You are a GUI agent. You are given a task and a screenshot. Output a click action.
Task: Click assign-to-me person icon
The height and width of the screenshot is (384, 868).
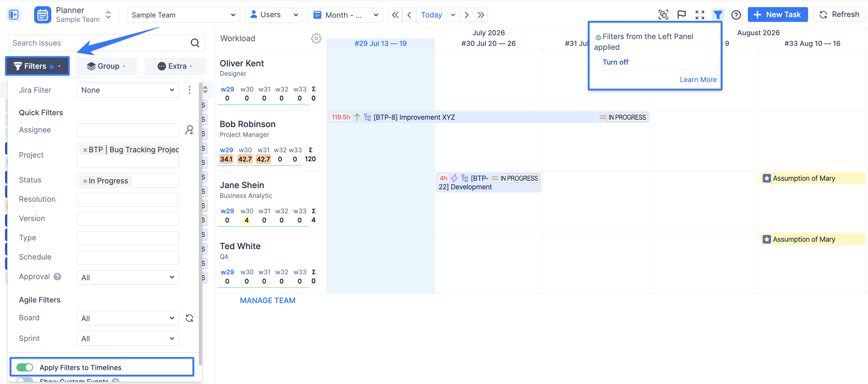click(190, 130)
